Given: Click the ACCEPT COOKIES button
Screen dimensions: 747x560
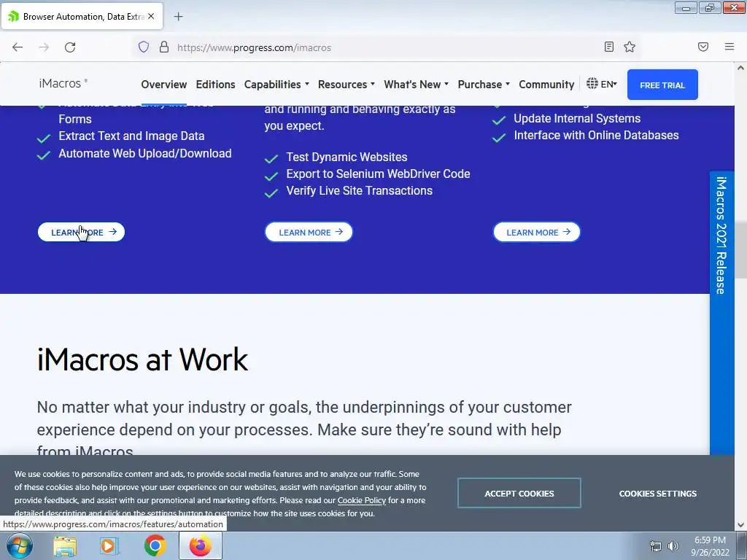Looking at the screenshot, I should 519,494.
